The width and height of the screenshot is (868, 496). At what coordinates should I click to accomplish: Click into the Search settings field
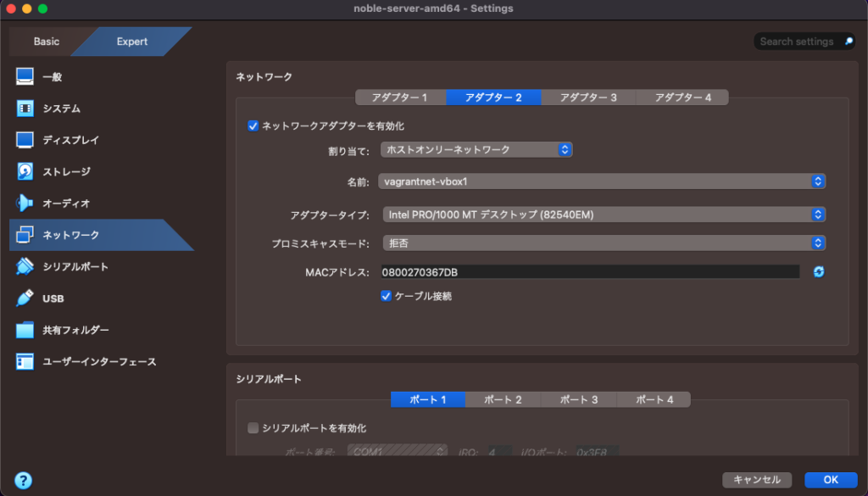tap(795, 42)
